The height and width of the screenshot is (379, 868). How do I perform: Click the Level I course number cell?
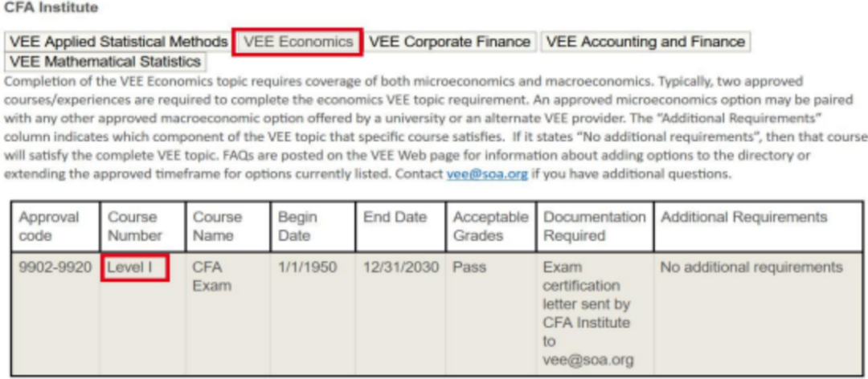(135, 268)
